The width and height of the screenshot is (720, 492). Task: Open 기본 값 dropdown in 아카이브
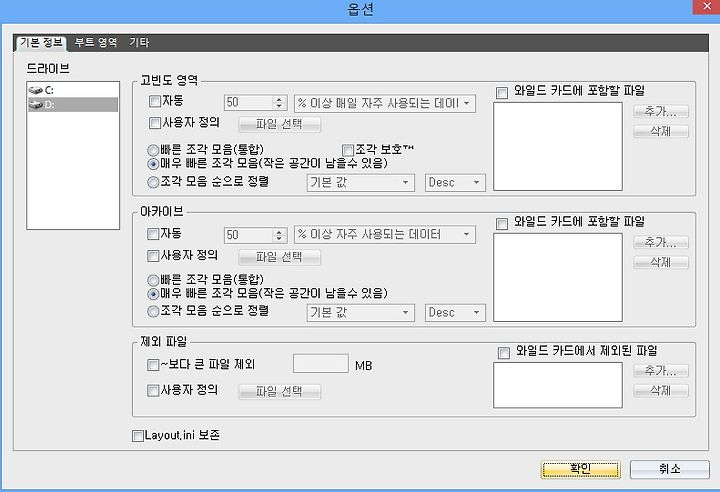point(360,313)
